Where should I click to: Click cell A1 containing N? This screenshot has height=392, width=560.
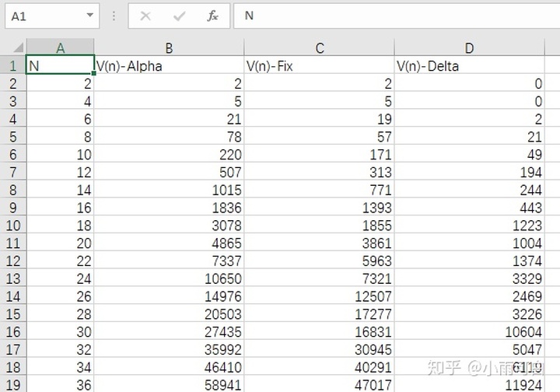pyautogui.click(x=61, y=65)
